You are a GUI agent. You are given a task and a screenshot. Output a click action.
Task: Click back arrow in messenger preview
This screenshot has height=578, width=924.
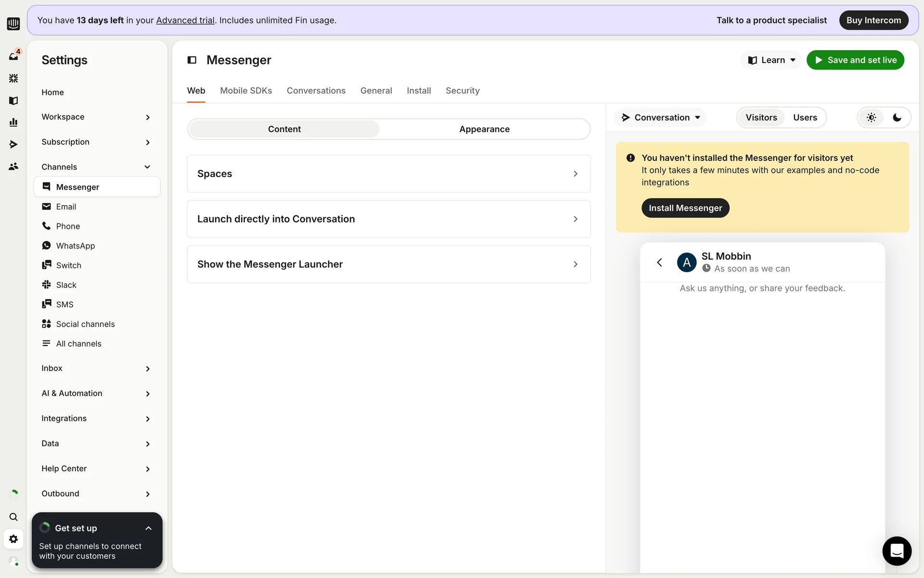click(x=659, y=263)
